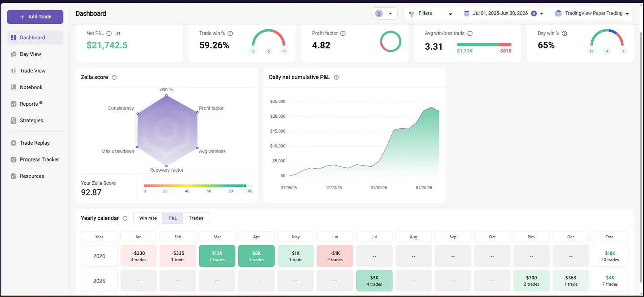Click the Trade win % gauge arc
The image size is (644, 297).
(x=268, y=37)
